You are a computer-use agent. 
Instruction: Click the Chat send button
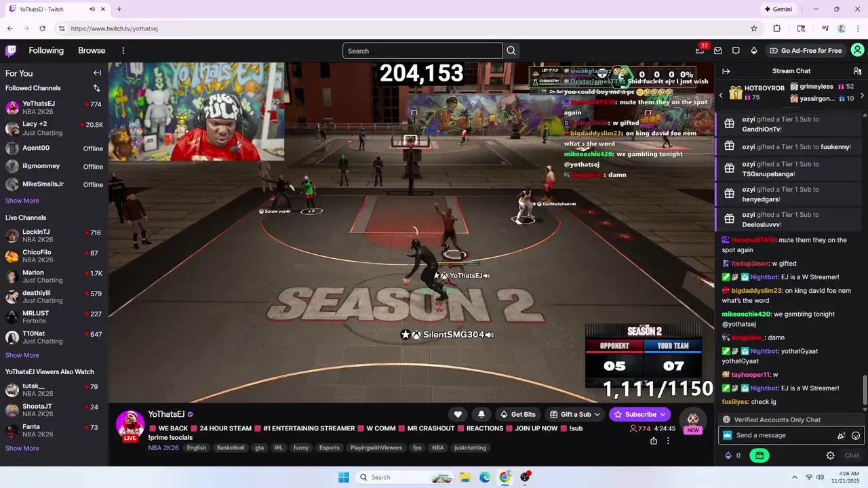852,455
